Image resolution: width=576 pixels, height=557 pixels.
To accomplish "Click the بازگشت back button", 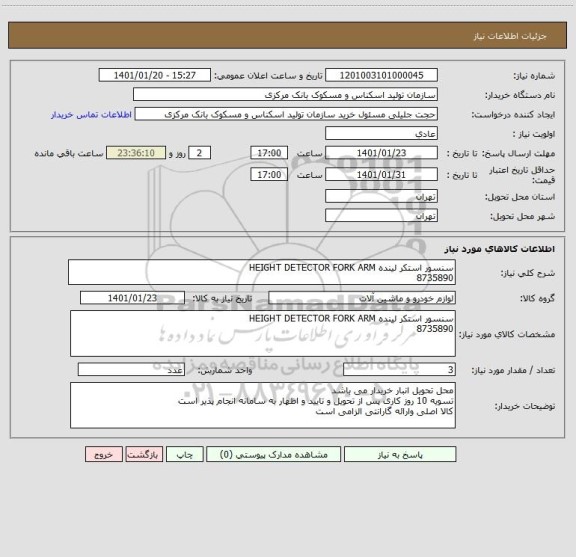I will 144,454.
